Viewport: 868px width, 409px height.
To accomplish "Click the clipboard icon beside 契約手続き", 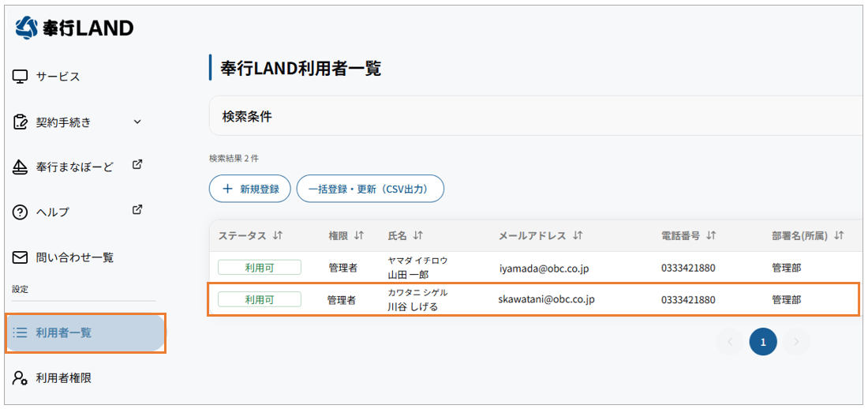I will pos(20,122).
